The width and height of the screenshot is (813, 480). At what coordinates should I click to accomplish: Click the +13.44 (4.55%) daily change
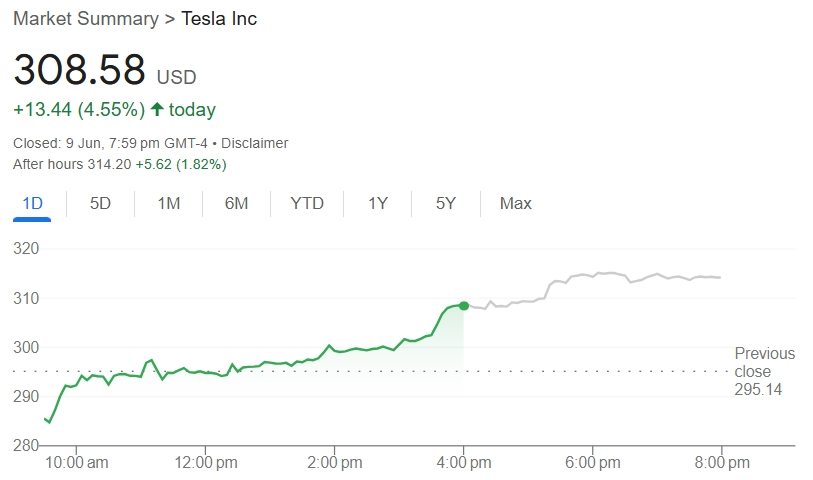(x=79, y=109)
